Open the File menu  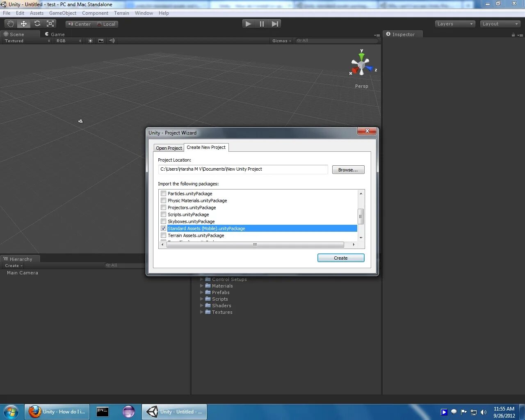pos(7,13)
